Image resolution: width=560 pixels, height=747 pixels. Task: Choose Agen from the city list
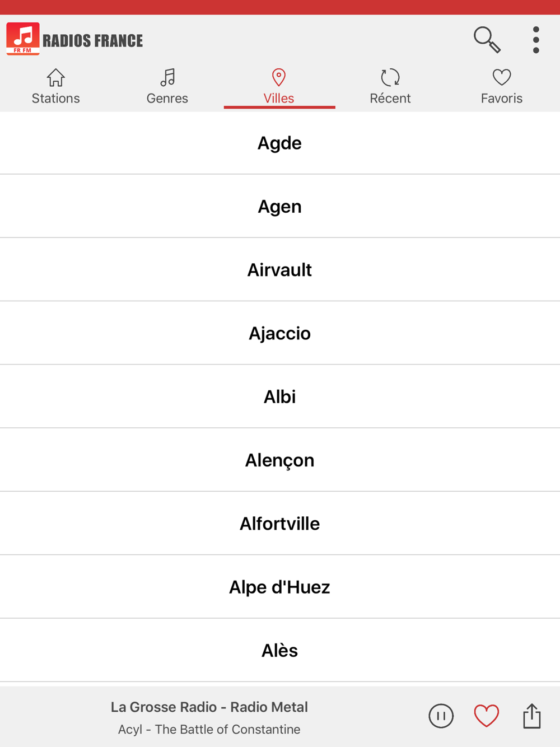[x=279, y=207]
